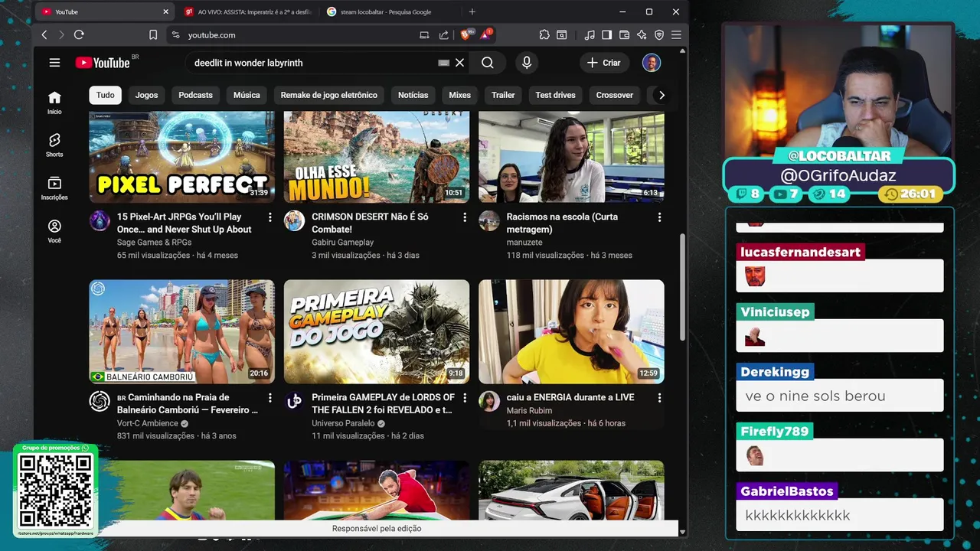Screen dimensions: 980x551
Task: Open Gabiru Gameplay channel link
Action: [x=342, y=243]
